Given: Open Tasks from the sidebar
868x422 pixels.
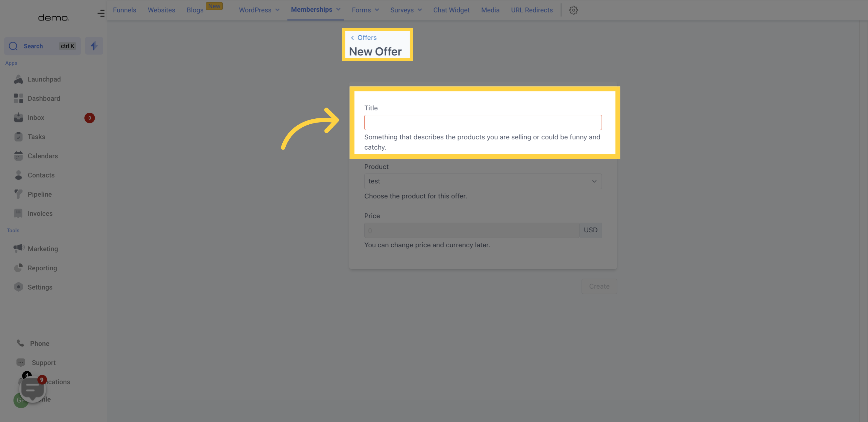Looking at the screenshot, I should point(37,137).
